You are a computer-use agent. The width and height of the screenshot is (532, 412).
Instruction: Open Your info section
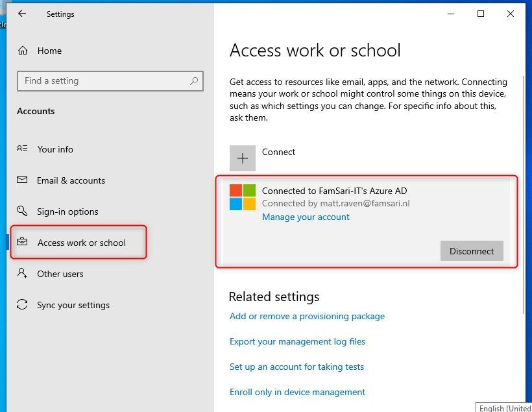coord(55,149)
